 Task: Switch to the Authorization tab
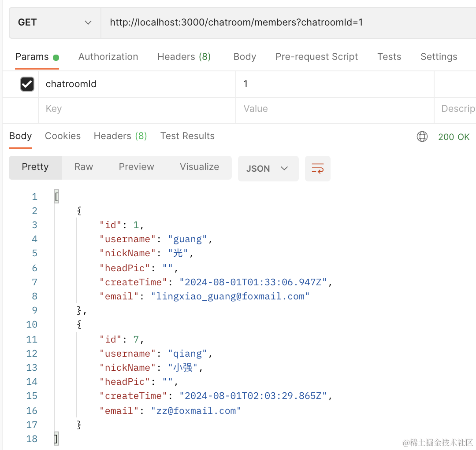[x=108, y=57]
